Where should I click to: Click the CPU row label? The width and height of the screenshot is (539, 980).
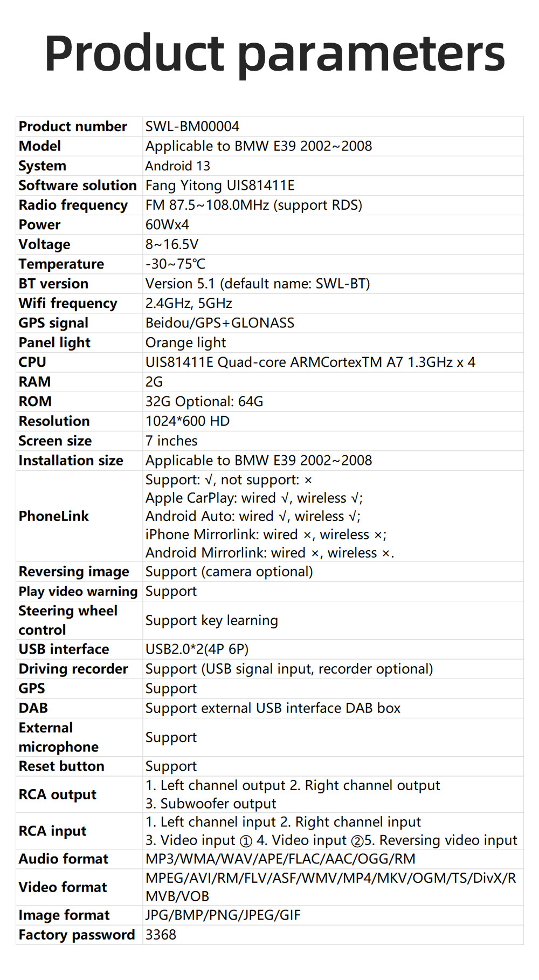point(32,362)
